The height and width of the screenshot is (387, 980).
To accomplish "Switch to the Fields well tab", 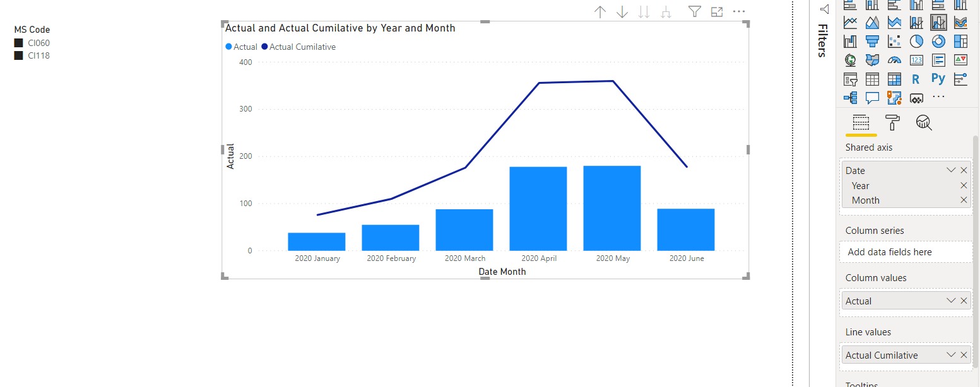I will (861, 122).
